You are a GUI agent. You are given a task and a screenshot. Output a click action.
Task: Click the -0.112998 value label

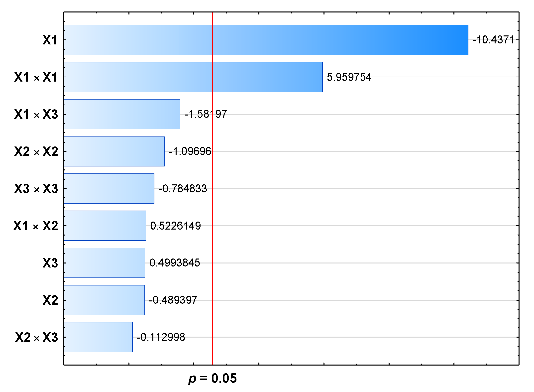tap(161, 337)
